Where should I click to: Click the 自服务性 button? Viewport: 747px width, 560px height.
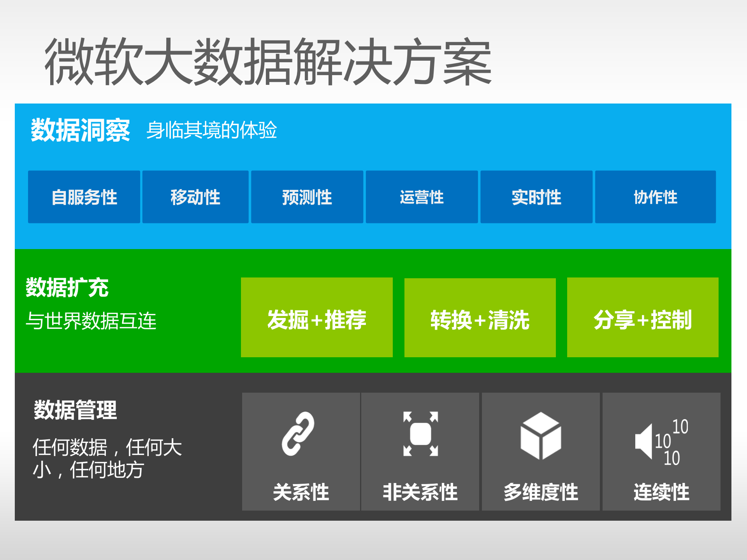[84, 197]
